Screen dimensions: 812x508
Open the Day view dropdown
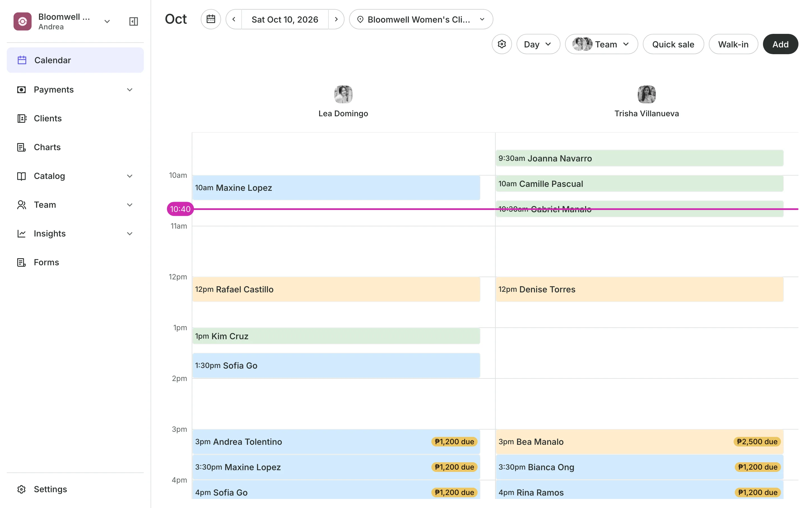pos(538,44)
